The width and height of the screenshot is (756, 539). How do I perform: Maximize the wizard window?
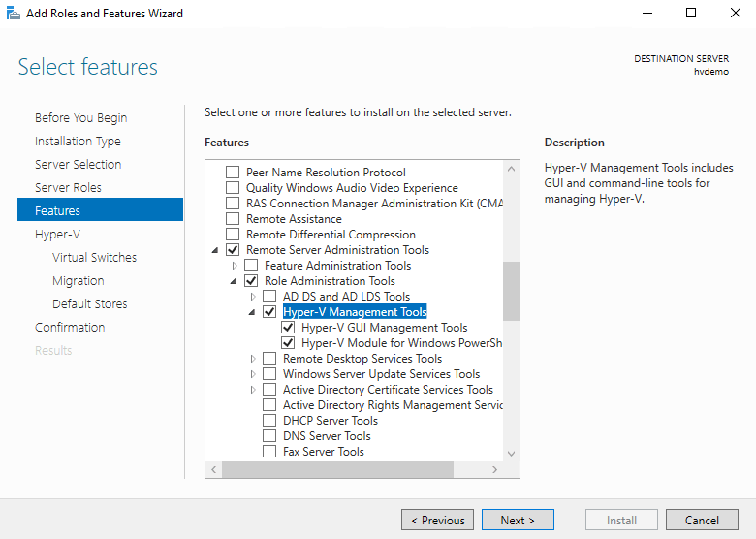[x=691, y=13]
